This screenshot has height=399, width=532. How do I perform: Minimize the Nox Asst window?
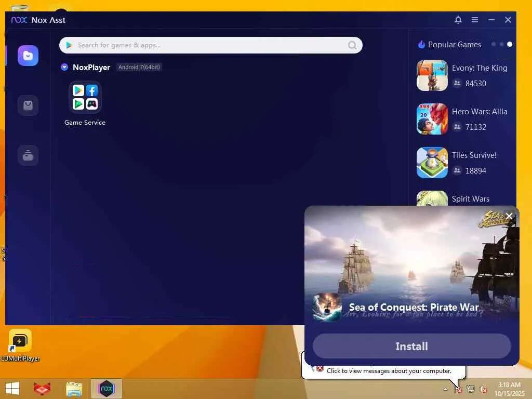coord(491,20)
